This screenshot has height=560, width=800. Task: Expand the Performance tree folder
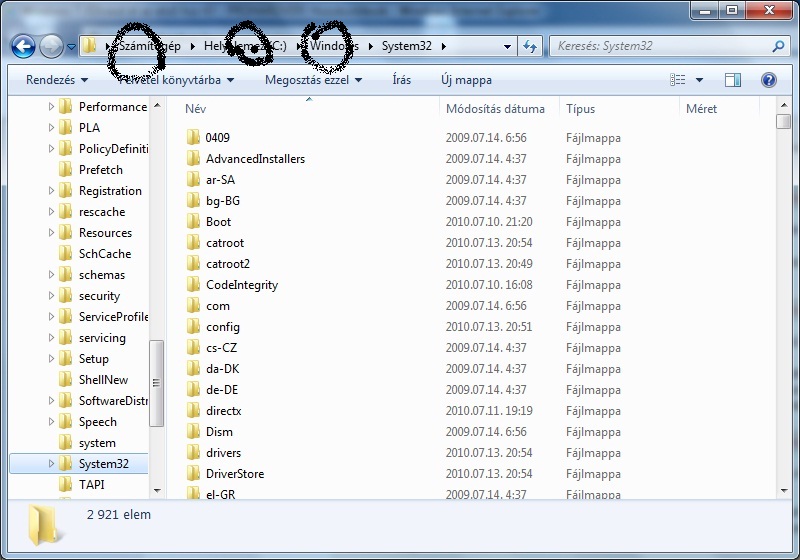[51, 107]
